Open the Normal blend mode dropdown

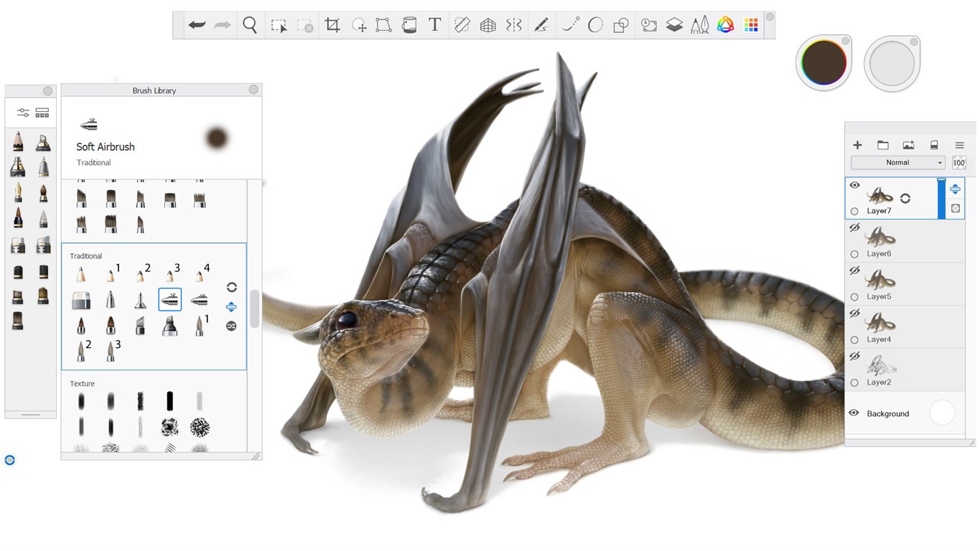pyautogui.click(x=898, y=163)
